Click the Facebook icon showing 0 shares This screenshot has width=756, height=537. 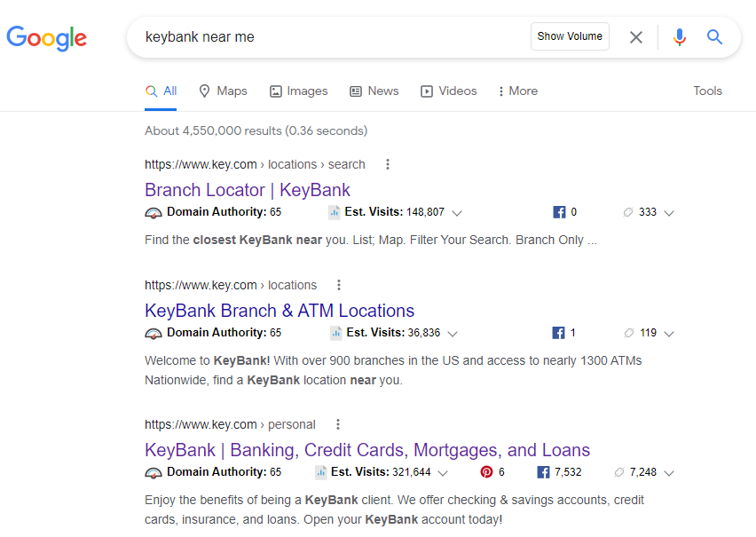point(559,212)
